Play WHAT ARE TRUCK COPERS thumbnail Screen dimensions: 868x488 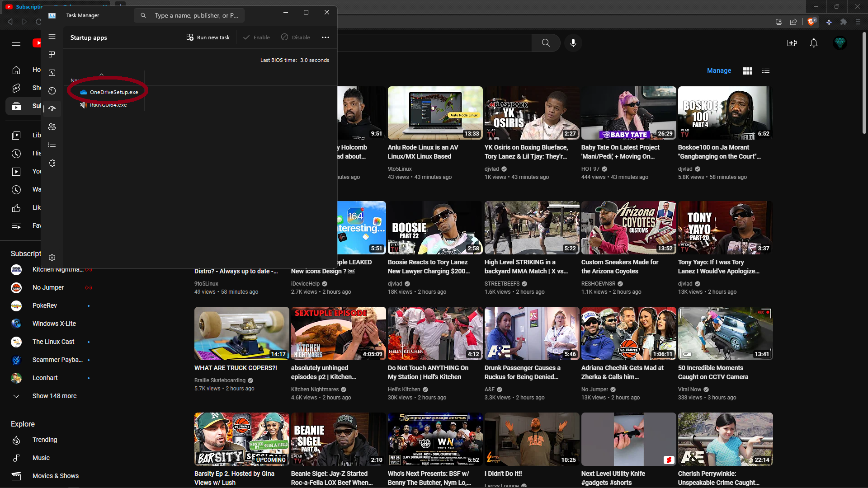tap(241, 333)
